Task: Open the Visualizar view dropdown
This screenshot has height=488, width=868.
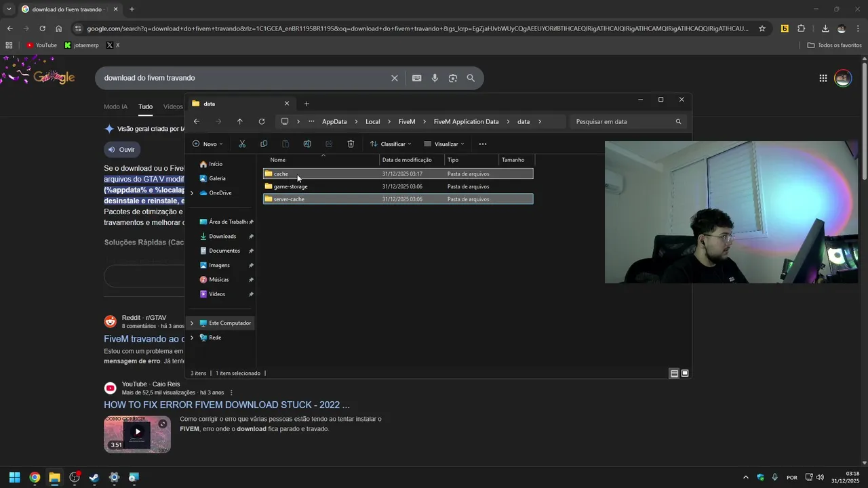Action: [444, 144]
